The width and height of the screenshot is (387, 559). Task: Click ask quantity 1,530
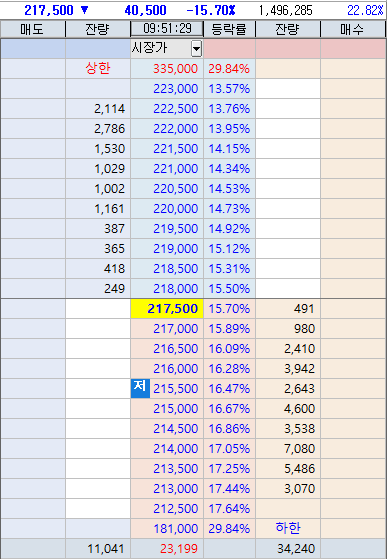(x=109, y=148)
